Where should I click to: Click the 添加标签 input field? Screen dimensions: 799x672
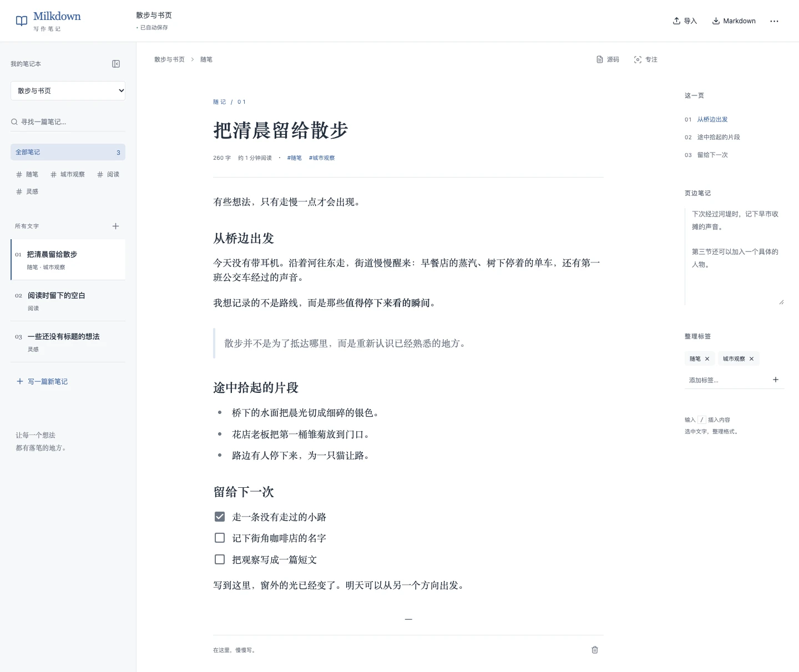point(727,380)
